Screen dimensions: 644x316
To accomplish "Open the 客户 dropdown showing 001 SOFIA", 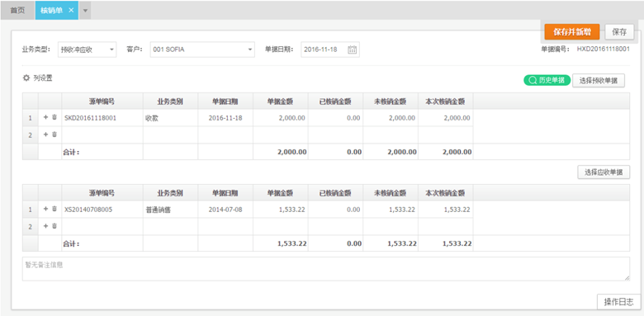I will [202, 50].
